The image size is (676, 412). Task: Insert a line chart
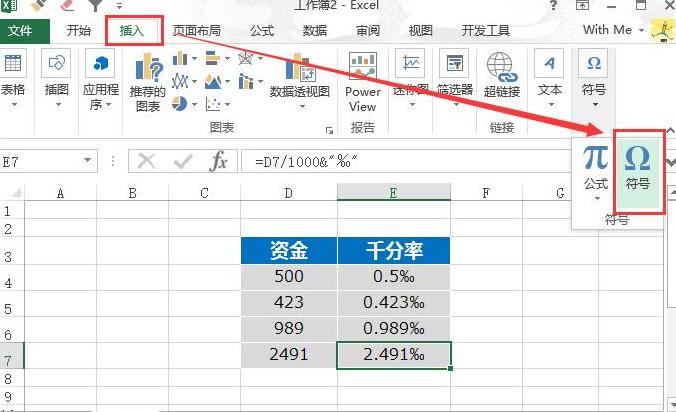185,81
